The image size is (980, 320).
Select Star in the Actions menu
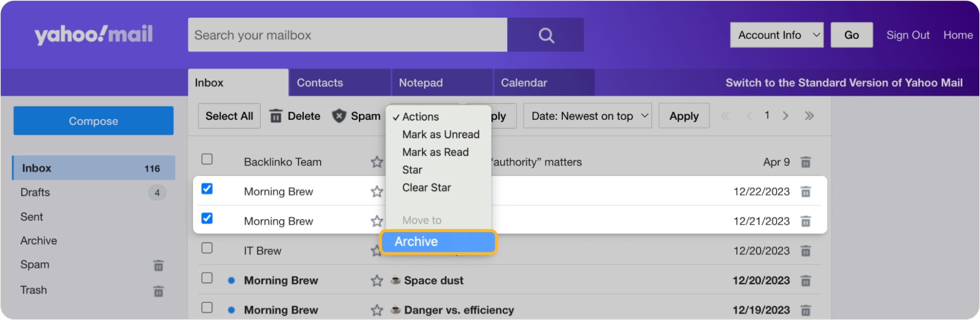[x=412, y=170]
